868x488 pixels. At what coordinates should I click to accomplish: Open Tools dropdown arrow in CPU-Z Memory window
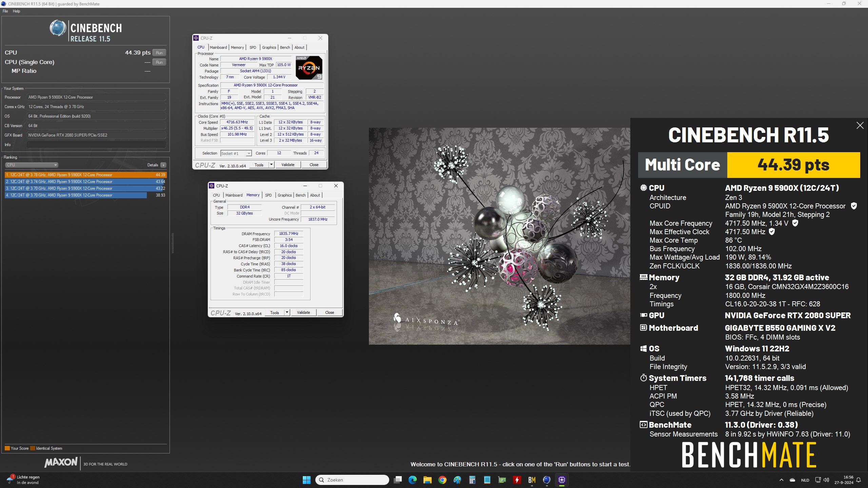(x=287, y=312)
